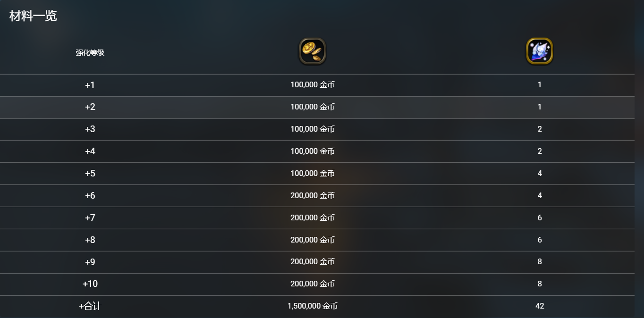
Task: Select the +8 enhancement level label
Action: pyautogui.click(x=90, y=240)
